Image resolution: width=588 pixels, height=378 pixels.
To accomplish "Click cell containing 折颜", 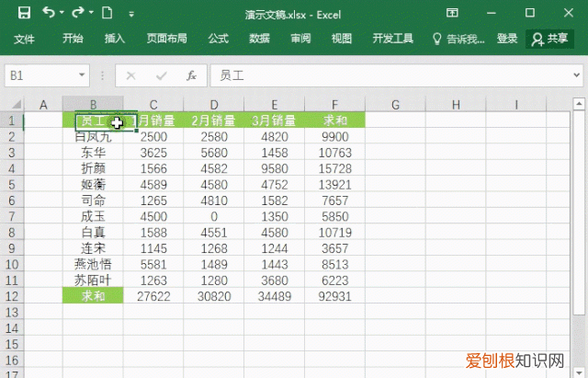I will pyautogui.click(x=93, y=168).
